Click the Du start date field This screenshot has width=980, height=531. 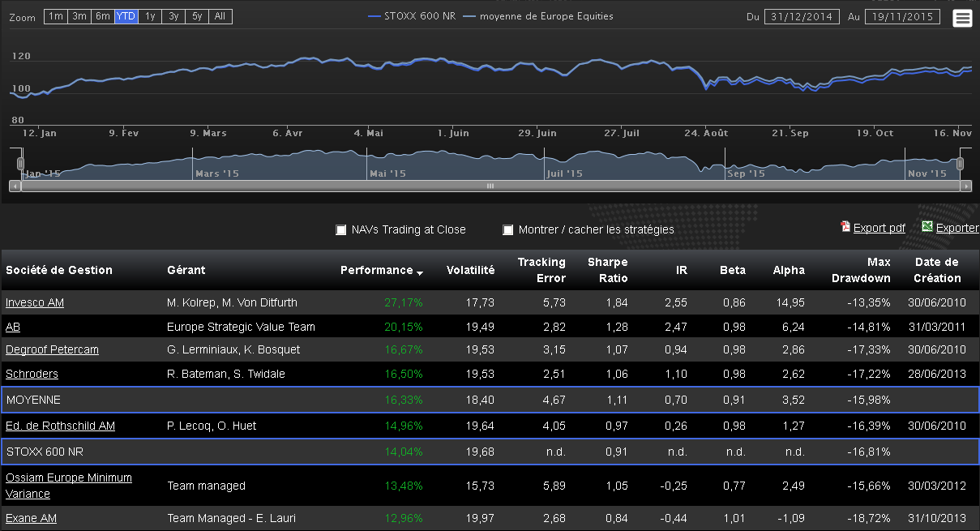[802, 17]
